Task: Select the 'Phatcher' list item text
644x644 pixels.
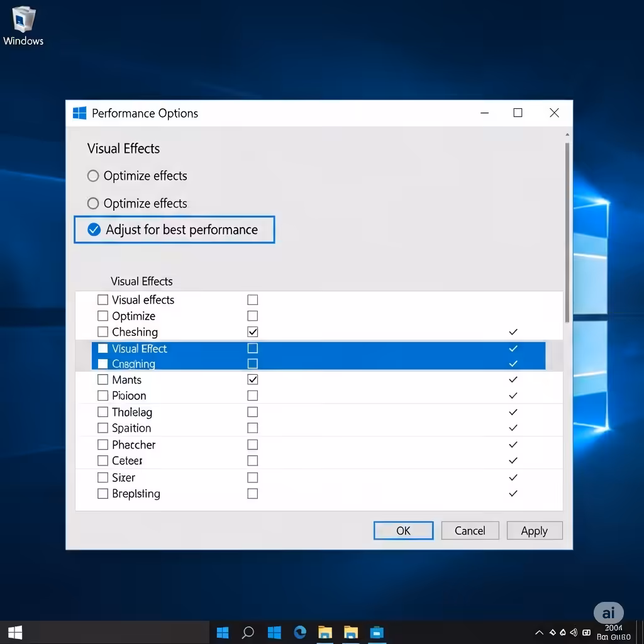Action: pyautogui.click(x=134, y=445)
